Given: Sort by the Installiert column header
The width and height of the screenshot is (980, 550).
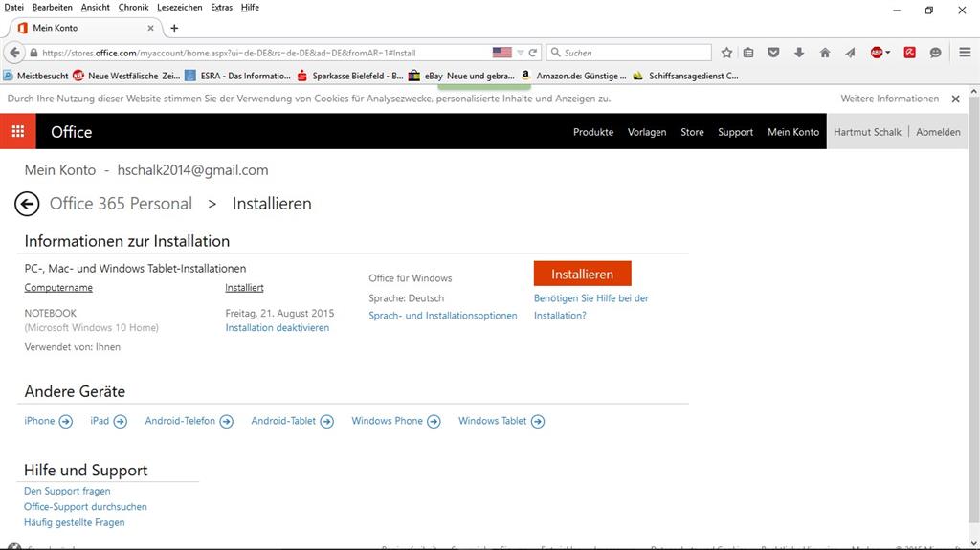Looking at the screenshot, I should tap(244, 288).
